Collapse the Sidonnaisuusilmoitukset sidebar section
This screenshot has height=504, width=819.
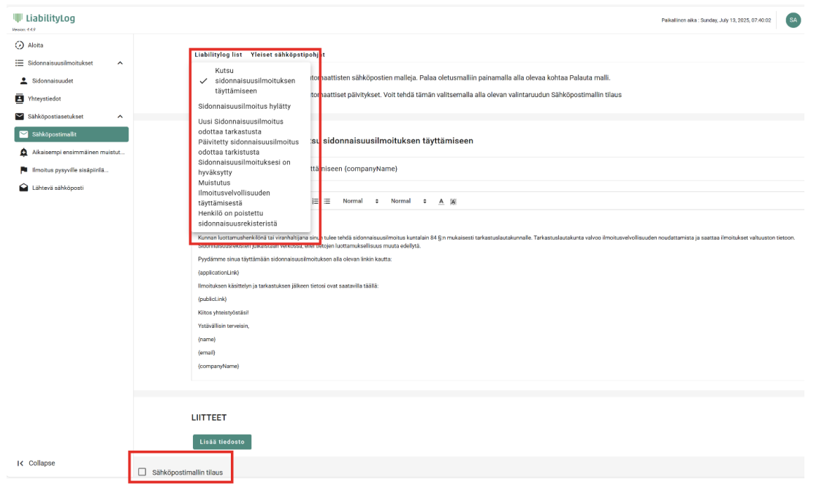(x=120, y=64)
